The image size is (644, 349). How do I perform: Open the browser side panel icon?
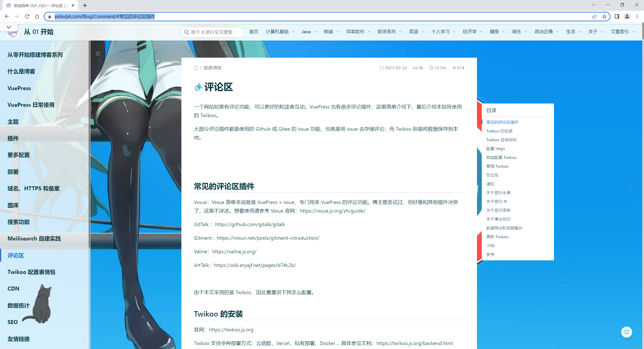click(x=617, y=16)
